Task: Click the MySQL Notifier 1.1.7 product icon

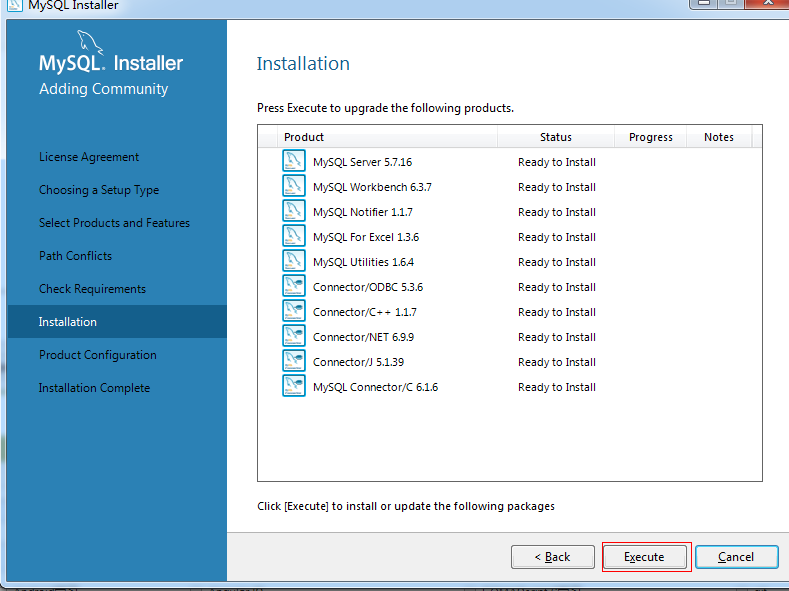Action: (294, 212)
